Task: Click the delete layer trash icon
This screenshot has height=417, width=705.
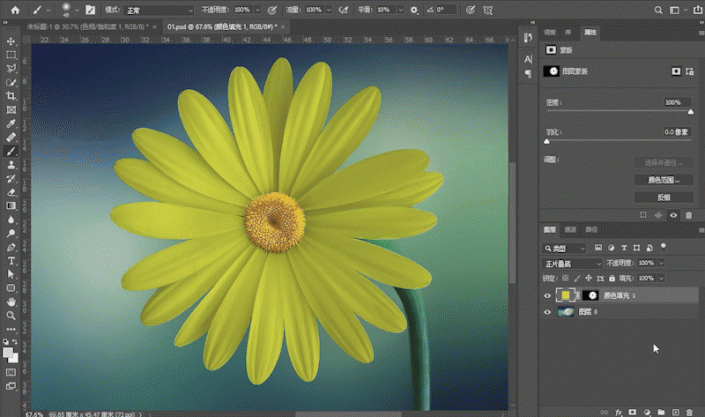Action: click(689, 410)
